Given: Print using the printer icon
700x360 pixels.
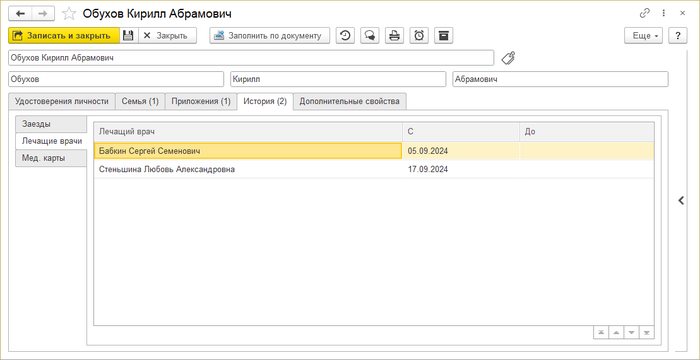Looking at the screenshot, I should click(394, 36).
